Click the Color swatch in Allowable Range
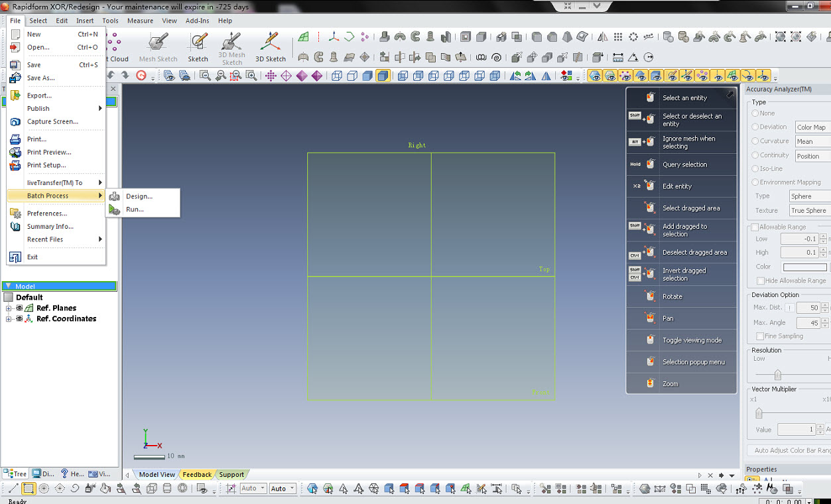831x504 pixels. pos(805,267)
